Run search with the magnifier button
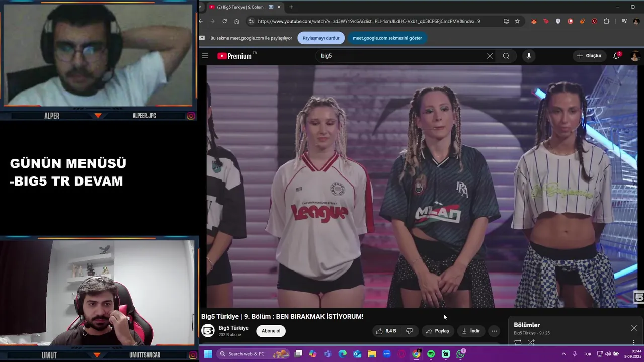This screenshot has height=362, width=644. click(x=506, y=56)
